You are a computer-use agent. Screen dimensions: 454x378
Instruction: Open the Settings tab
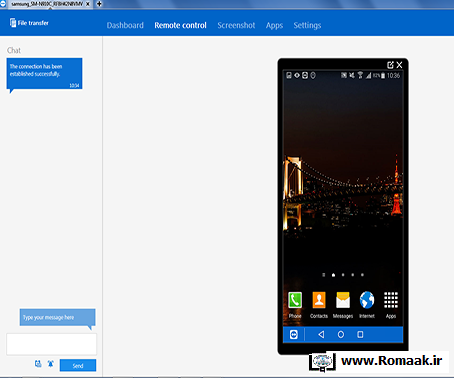click(x=307, y=25)
